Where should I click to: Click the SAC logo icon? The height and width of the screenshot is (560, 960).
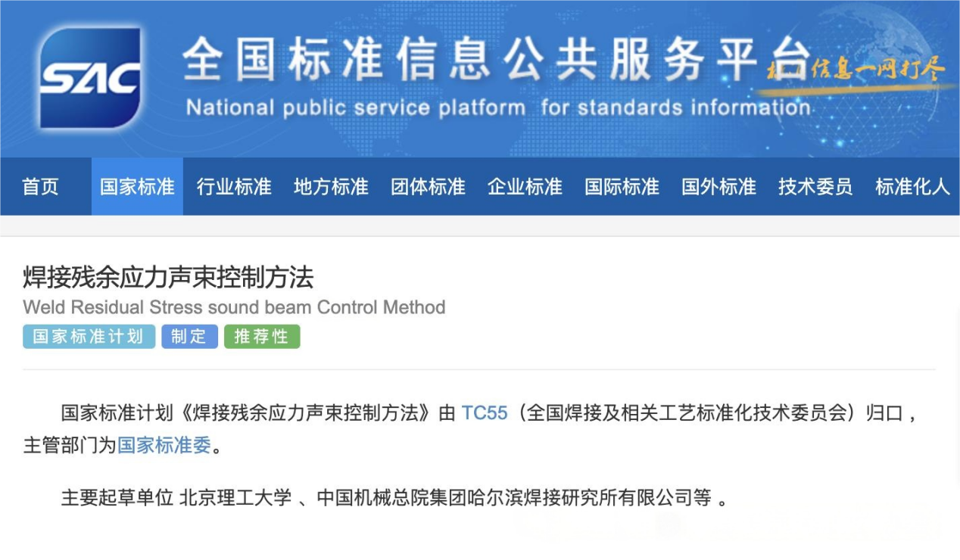90,78
